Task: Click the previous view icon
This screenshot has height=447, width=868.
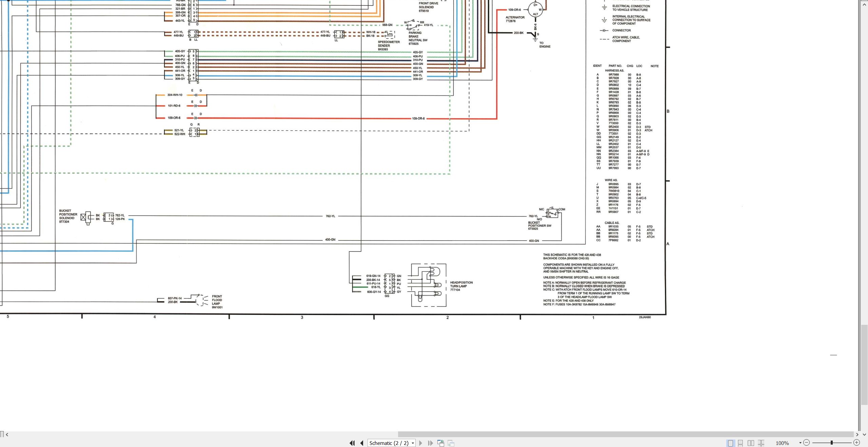Action: [441, 443]
